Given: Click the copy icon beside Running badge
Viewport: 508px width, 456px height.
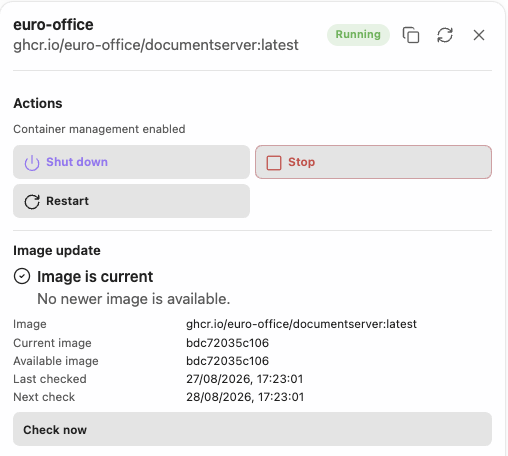Looking at the screenshot, I should (411, 35).
